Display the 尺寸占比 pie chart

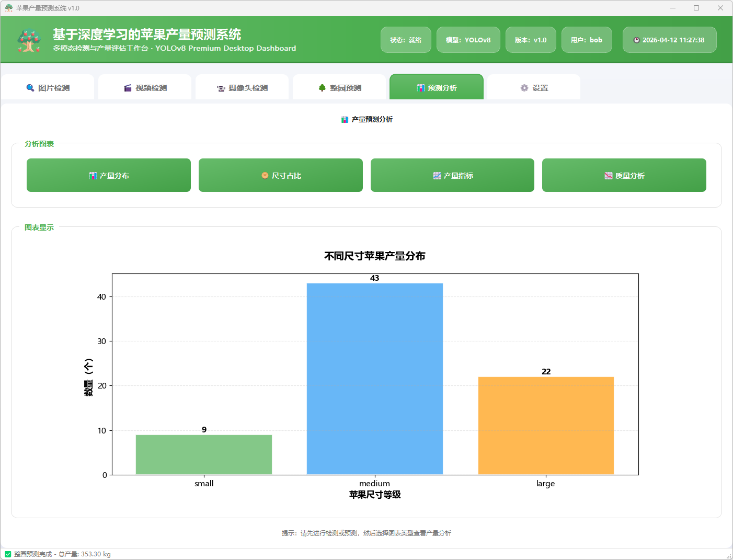tap(281, 176)
